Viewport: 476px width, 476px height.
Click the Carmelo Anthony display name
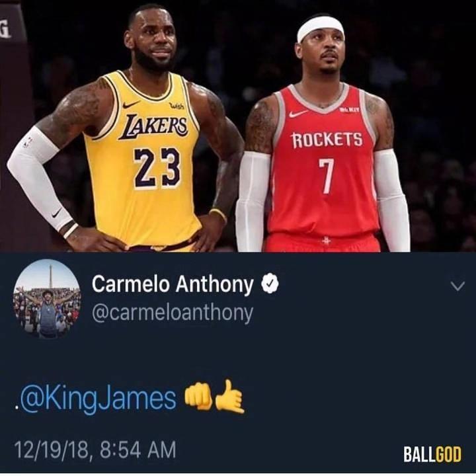point(173,285)
